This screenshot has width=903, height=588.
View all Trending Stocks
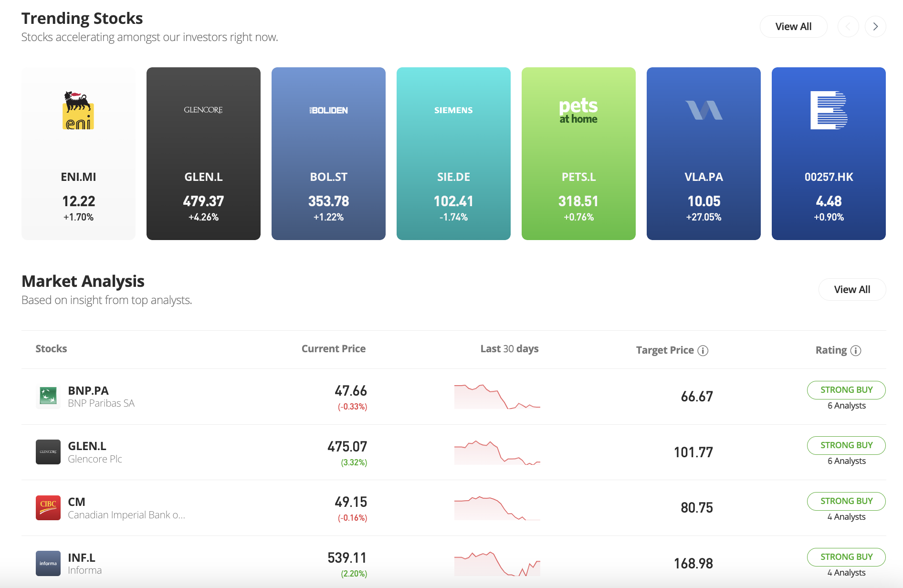click(x=793, y=27)
